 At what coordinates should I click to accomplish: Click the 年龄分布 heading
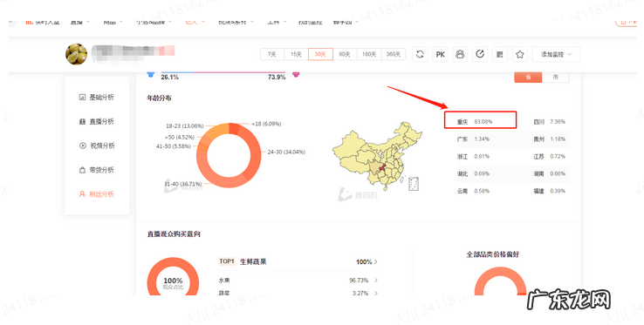point(159,98)
